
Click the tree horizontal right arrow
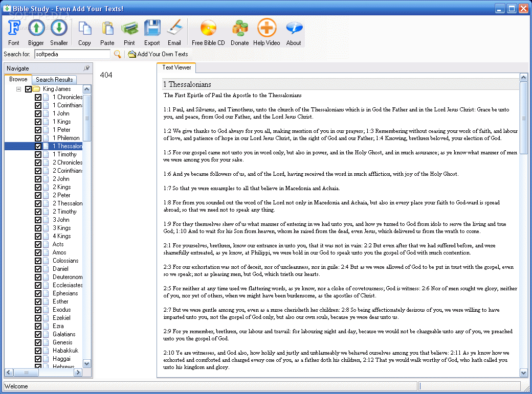point(78,373)
